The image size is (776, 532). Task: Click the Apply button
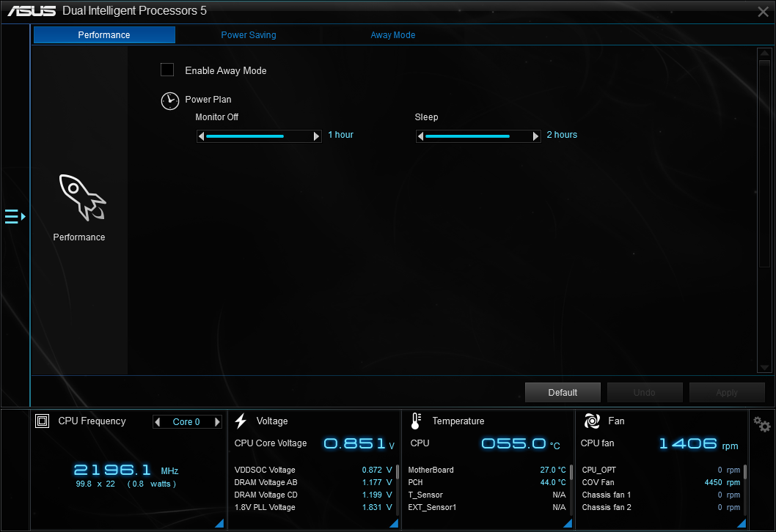727,393
